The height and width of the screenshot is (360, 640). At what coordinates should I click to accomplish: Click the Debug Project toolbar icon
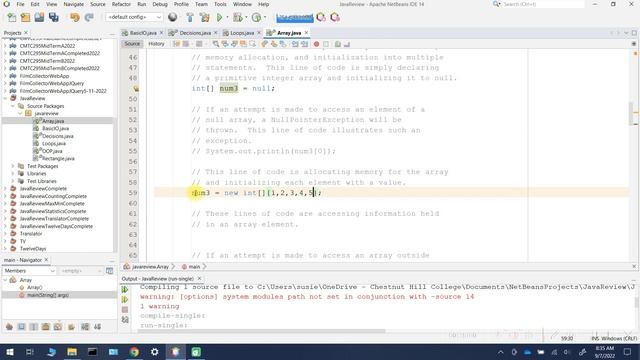click(x=237, y=18)
